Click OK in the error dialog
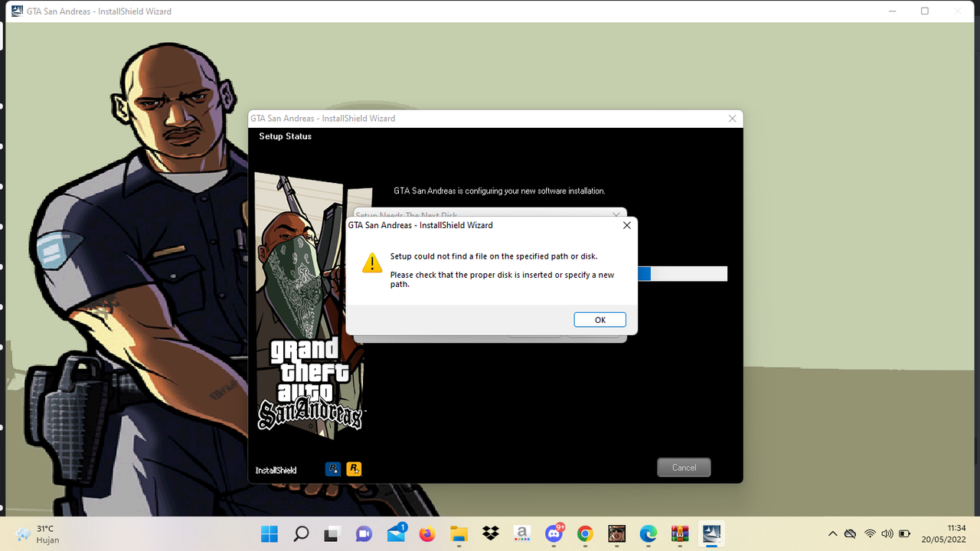The width and height of the screenshot is (980, 551). pyautogui.click(x=600, y=320)
